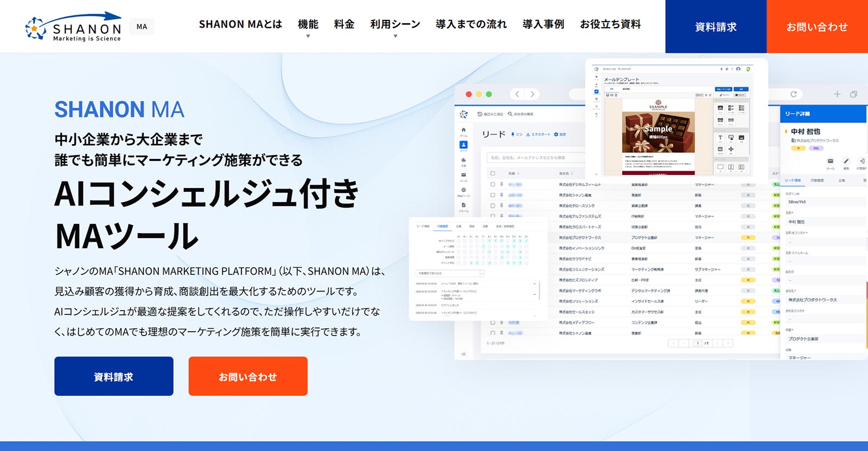Switch to the 送信・変更履歴 tab in the activity panel
868x451 pixels.
[505, 226]
